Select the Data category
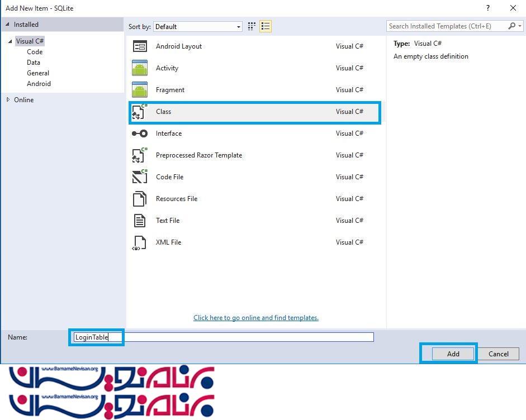Viewport: 526px width, 420px height. 34,63
